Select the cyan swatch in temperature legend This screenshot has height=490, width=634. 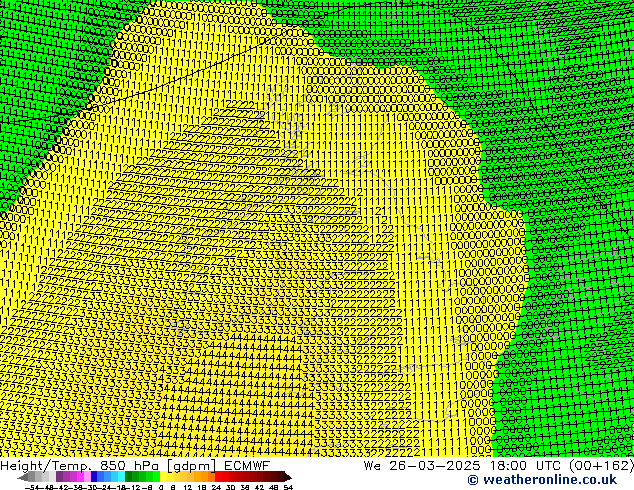coord(121,477)
